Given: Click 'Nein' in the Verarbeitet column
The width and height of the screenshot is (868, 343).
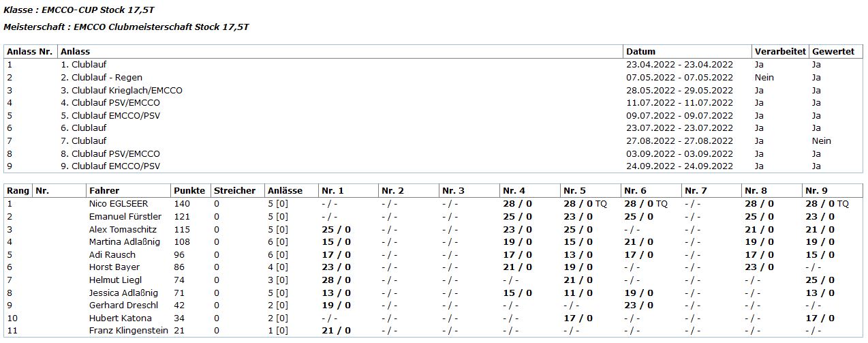Looking at the screenshot, I should [x=764, y=77].
